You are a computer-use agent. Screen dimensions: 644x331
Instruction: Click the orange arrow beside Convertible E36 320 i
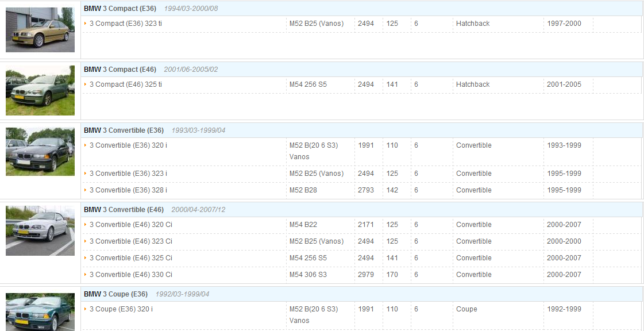point(86,145)
